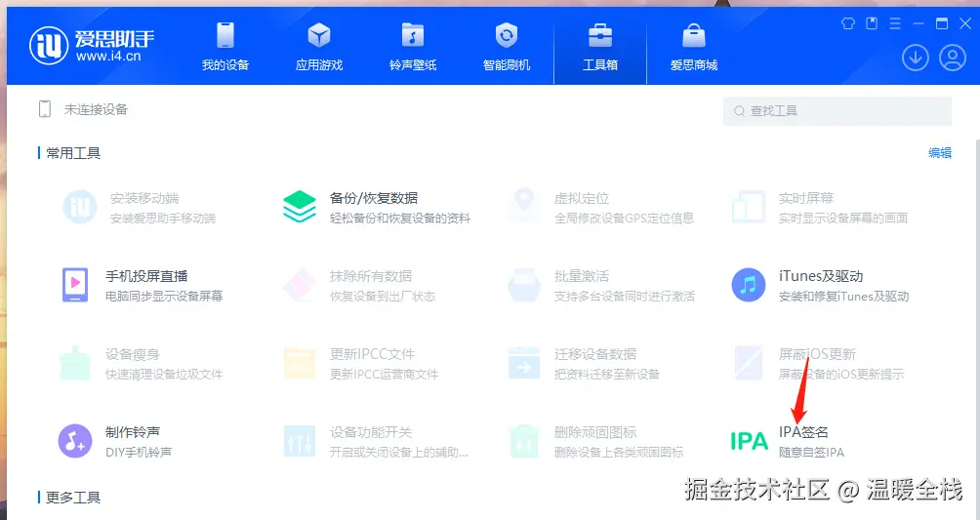The height and width of the screenshot is (520, 980).
Task: Focus the 查找工具 search field
Action: [837, 110]
